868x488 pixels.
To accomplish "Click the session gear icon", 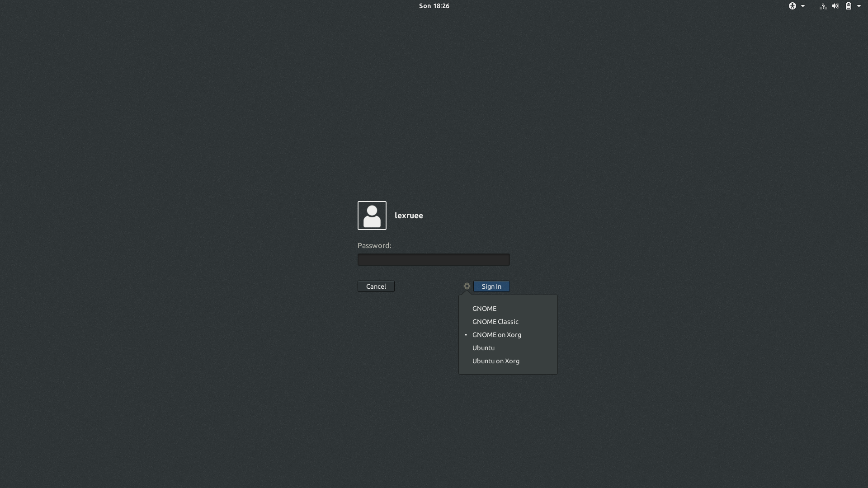I will point(467,286).
